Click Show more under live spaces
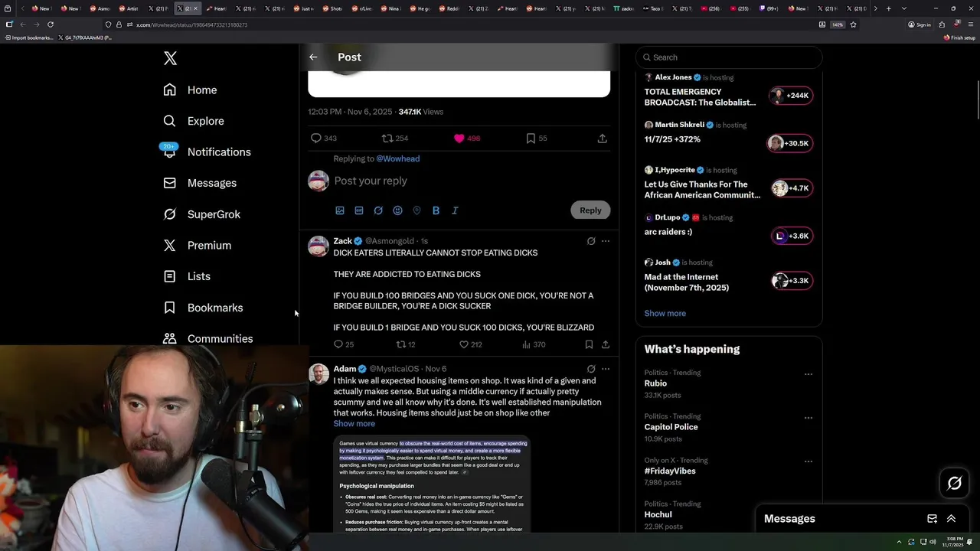Viewport: 980px width, 551px height. coord(665,313)
